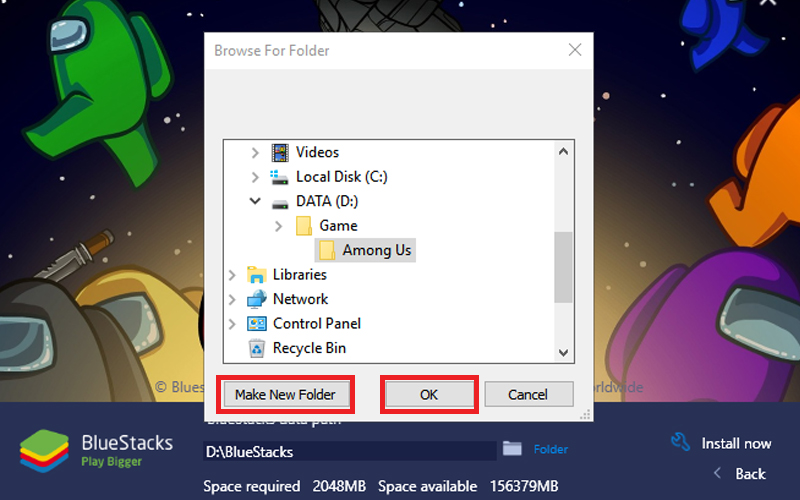Viewport: 800px width, 500px height.
Task: Click the tree scrollbar down arrow
Action: 563,352
